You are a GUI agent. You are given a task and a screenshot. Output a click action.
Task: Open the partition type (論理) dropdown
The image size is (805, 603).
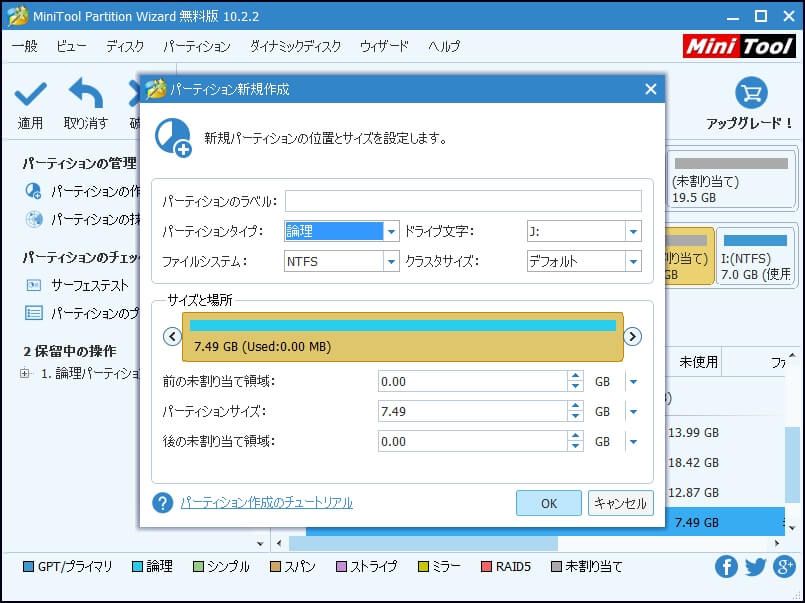391,231
